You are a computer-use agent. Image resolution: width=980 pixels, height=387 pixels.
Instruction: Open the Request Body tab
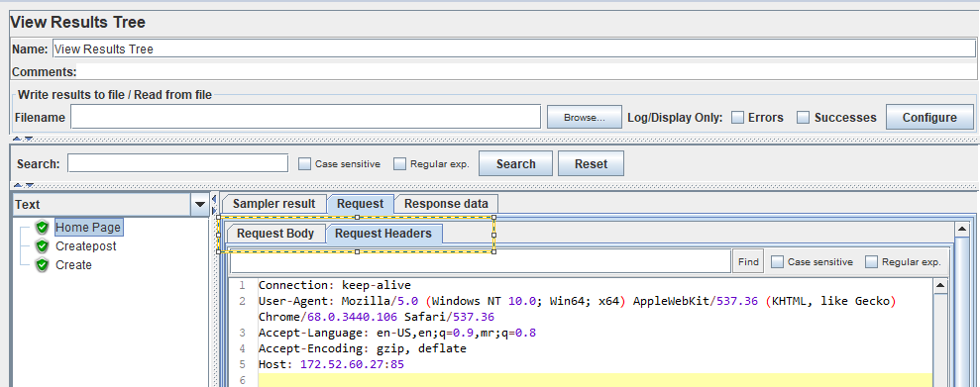tap(275, 234)
